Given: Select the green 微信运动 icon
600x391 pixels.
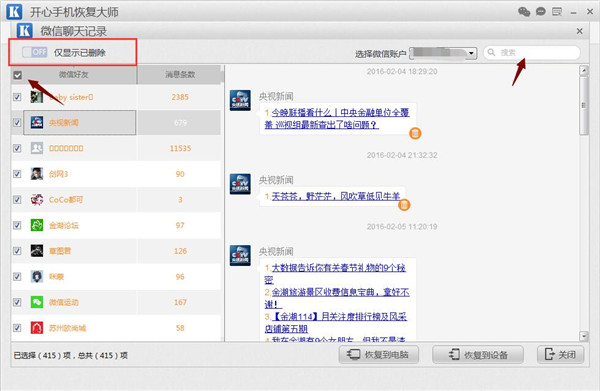Looking at the screenshot, I should coord(37,302).
